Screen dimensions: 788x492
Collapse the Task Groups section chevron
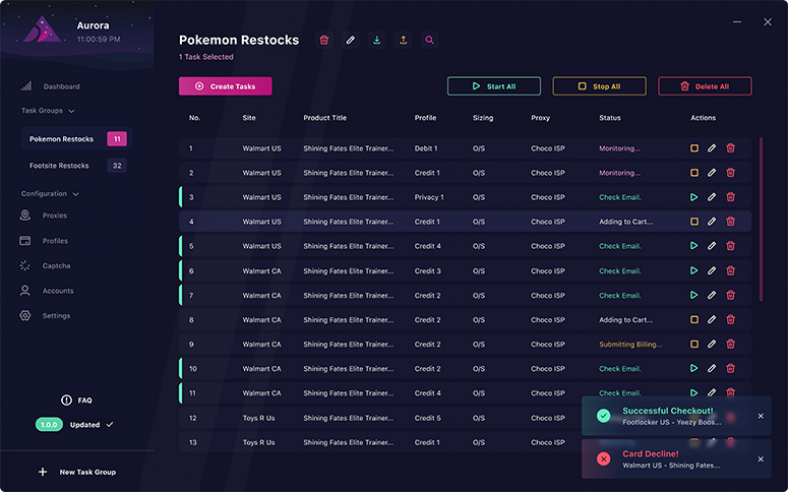[x=71, y=111]
